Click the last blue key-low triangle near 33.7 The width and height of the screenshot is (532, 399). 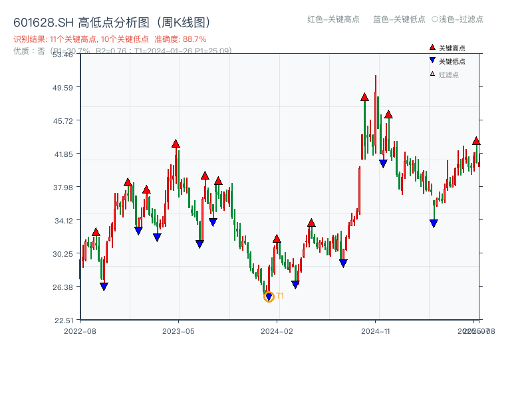click(434, 223)
